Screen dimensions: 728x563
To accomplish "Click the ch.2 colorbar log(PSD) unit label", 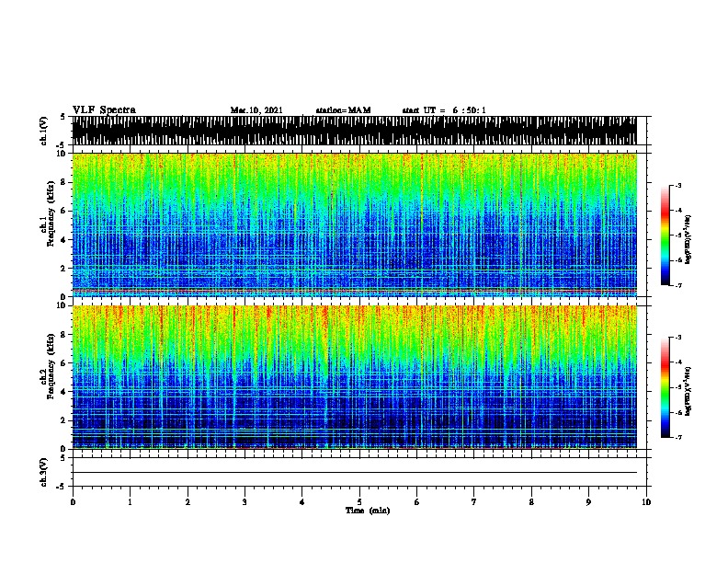I will (x=688, y=391).
